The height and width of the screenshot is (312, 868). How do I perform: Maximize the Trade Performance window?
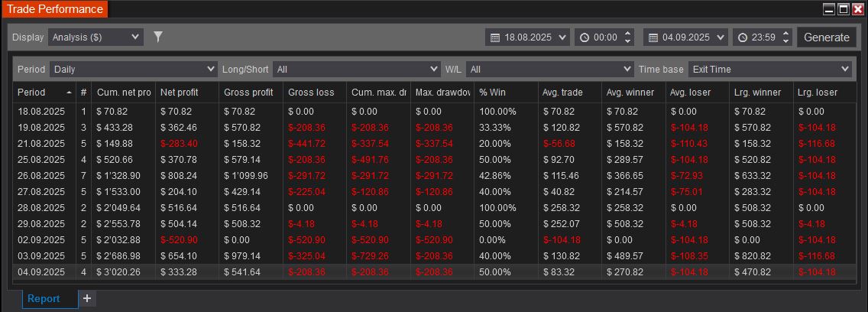pyautogui.click(x=844, y=9)
